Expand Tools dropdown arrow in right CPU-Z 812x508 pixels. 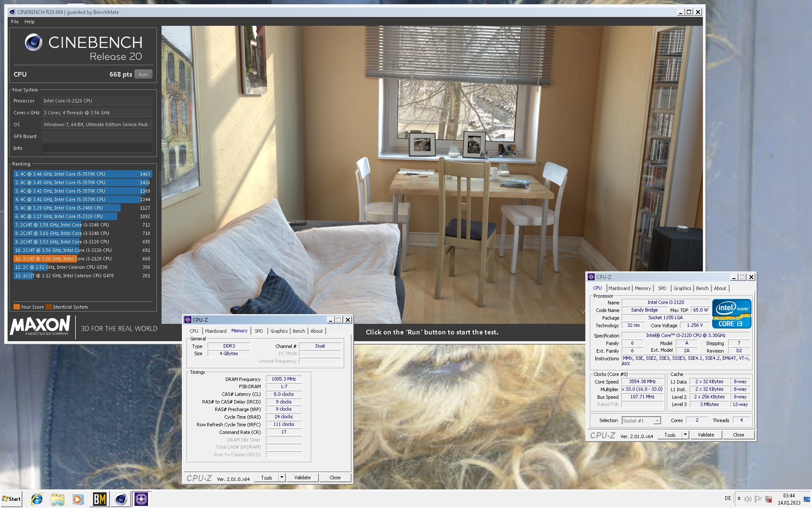point(686,435)
